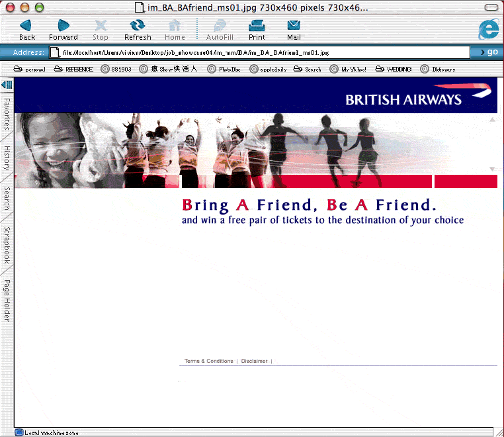This screenshot has width=504, height=437.
Task: Open the appledaily bookmark
Action: point(268,69)
